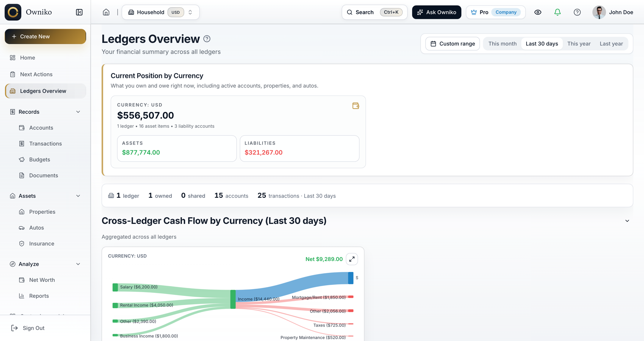Open the Custom range picker

[x=453, y=44]
